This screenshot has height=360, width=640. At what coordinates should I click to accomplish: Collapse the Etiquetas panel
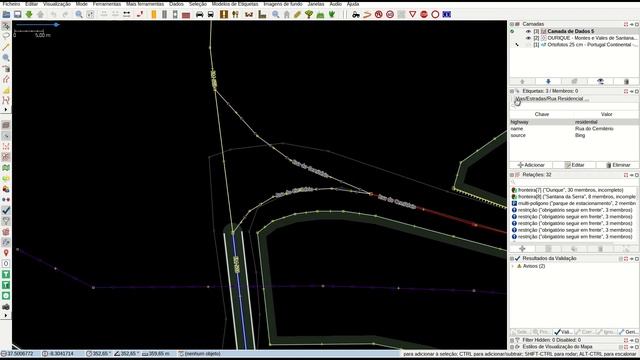pos(512,91)
